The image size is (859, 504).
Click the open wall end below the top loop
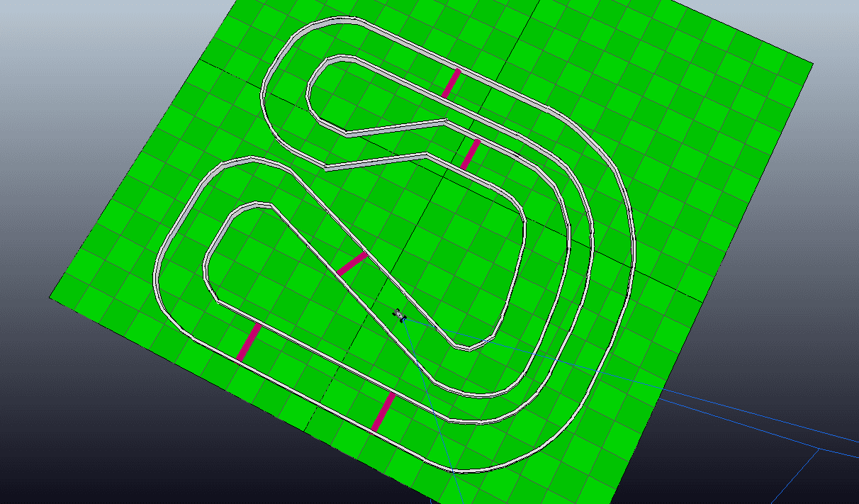(x=327, y=168)
